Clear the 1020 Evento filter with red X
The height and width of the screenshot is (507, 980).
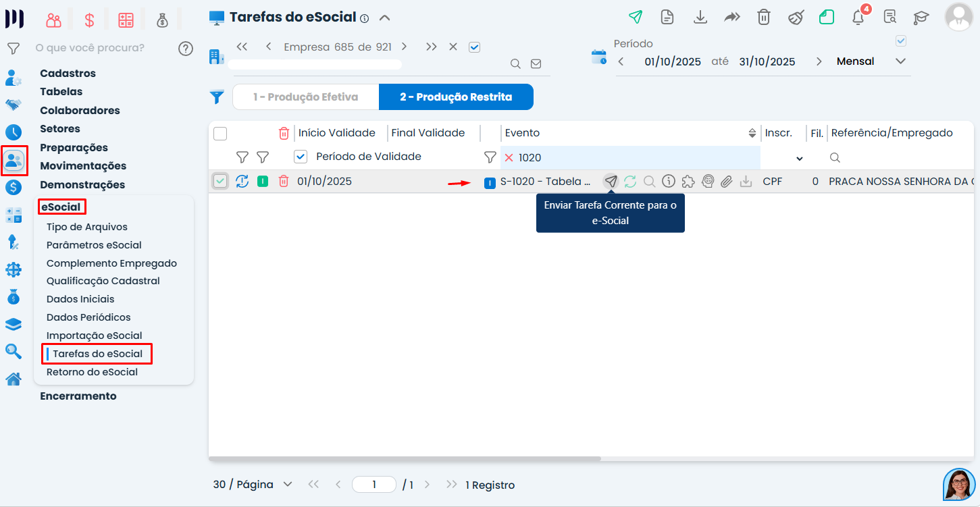click(x=509, y=157)
